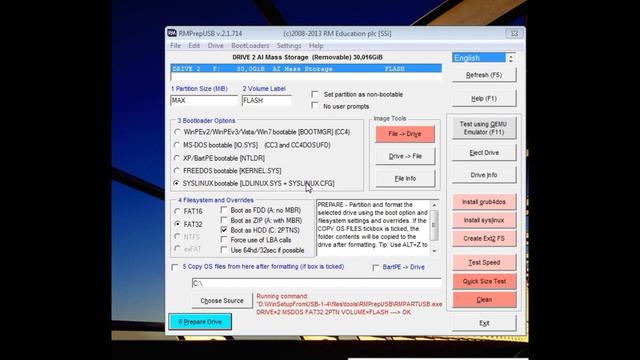Click the 6 Prepare Drive button
The image size is (640, 360).
pyautogui.click(x=200, y=322)
